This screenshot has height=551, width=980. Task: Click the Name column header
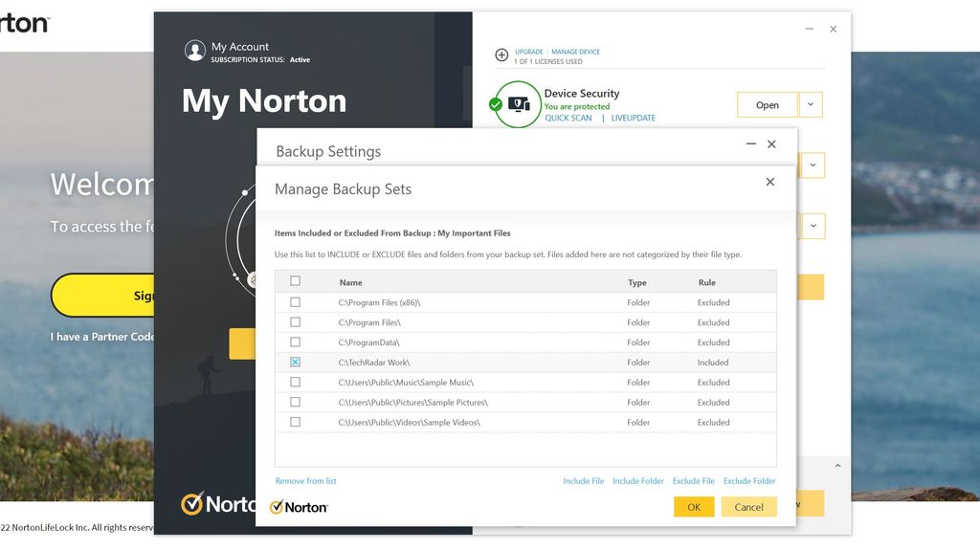[352, 281]
